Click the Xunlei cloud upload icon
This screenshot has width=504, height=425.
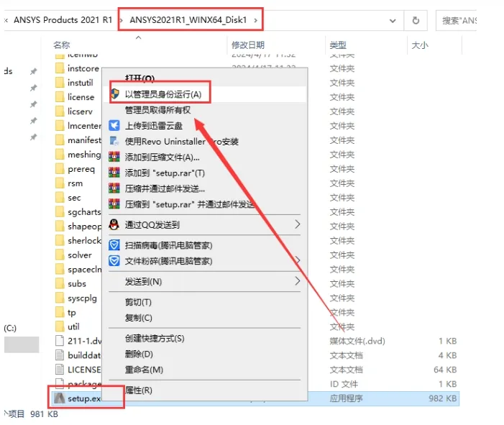pyautogui.click(x=114, y=125)
